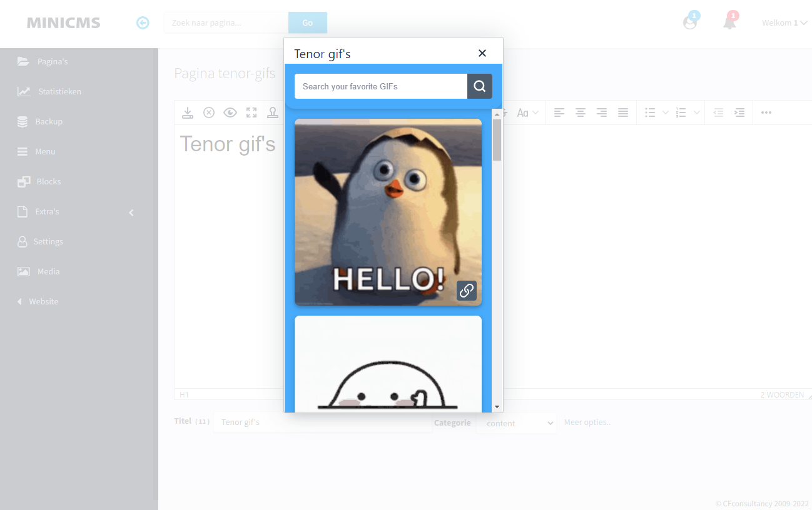The height and width of the screenshot is (510, 812).
Task: Focus the 'Zoek naar pagina' search field
Action: tap(226, 22)
